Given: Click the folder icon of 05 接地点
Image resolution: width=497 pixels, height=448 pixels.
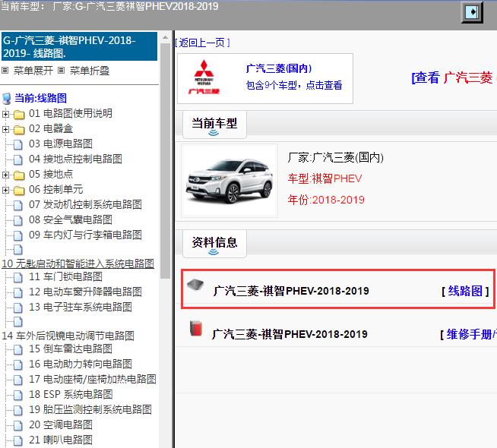Looking at the screenshot, I should pos(19,175).
